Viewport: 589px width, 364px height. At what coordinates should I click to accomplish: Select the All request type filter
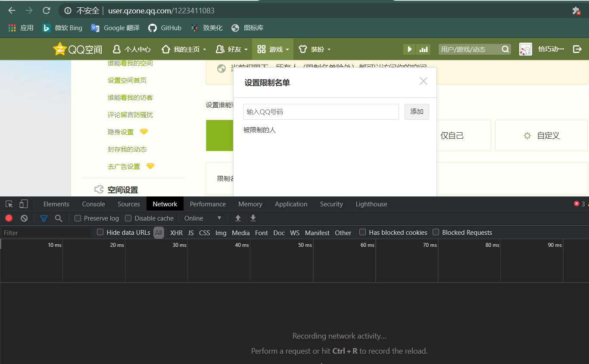click(159, 233)
